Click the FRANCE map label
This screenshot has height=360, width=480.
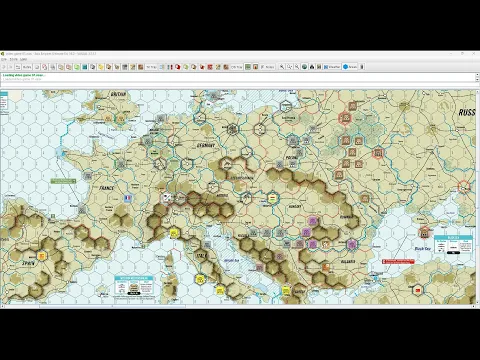(x=107, y=188)
